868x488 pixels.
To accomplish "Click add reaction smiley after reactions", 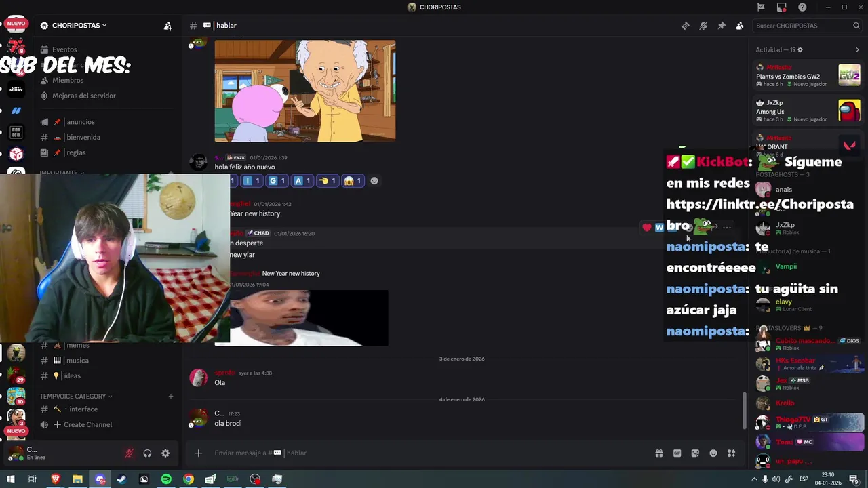I will 374,181.
